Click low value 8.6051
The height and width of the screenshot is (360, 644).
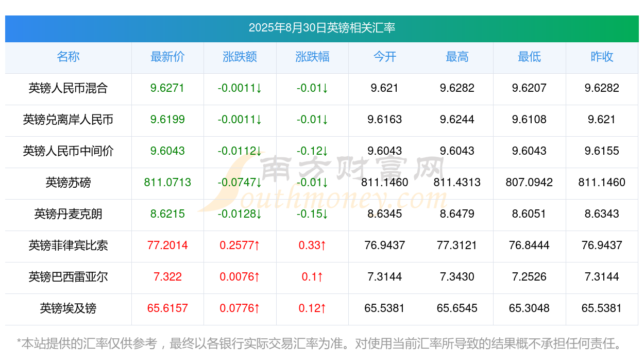pos(530,214)
